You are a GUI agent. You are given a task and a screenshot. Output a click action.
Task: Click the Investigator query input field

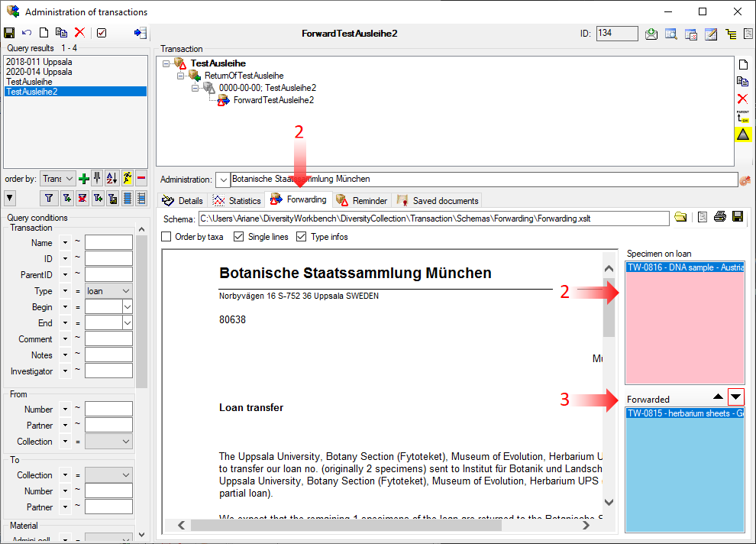[108, 371]
